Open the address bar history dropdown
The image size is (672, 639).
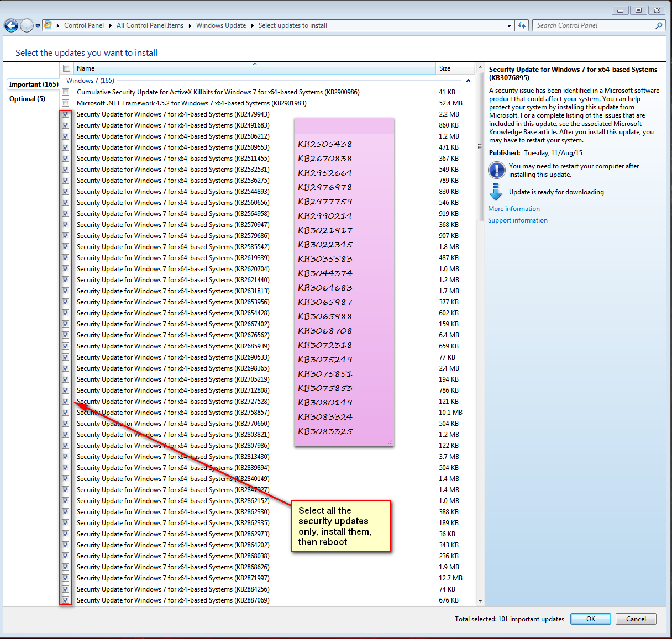[509, 25]
